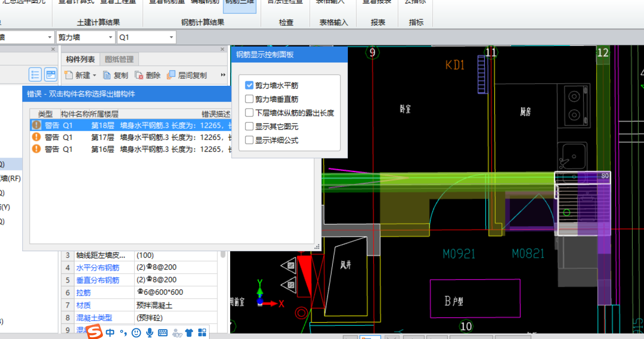Click the 层间复制 (copy between floors) icon

[x=171, y=75]
